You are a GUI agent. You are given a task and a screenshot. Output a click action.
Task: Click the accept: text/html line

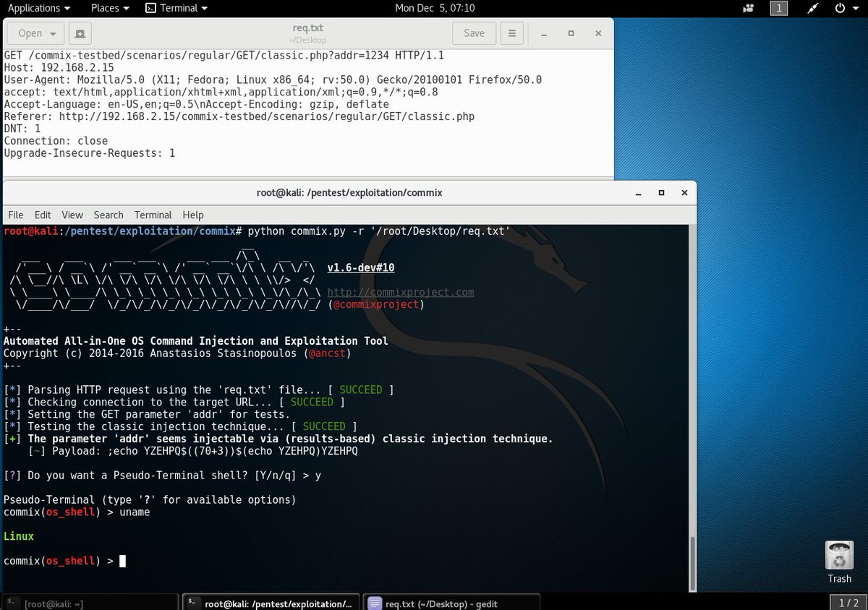[x=221, y=92]
